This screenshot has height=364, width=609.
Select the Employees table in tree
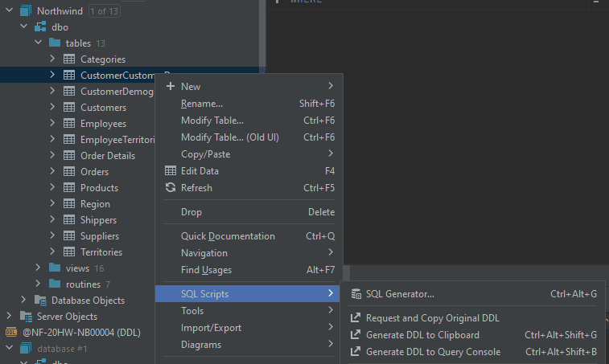[x=103, y=124]
